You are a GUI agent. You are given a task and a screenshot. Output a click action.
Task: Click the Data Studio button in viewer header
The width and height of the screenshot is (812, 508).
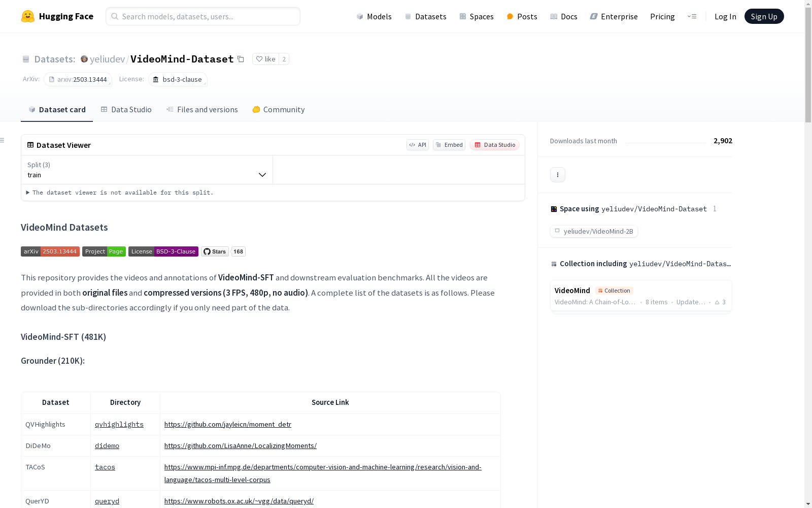495,145
